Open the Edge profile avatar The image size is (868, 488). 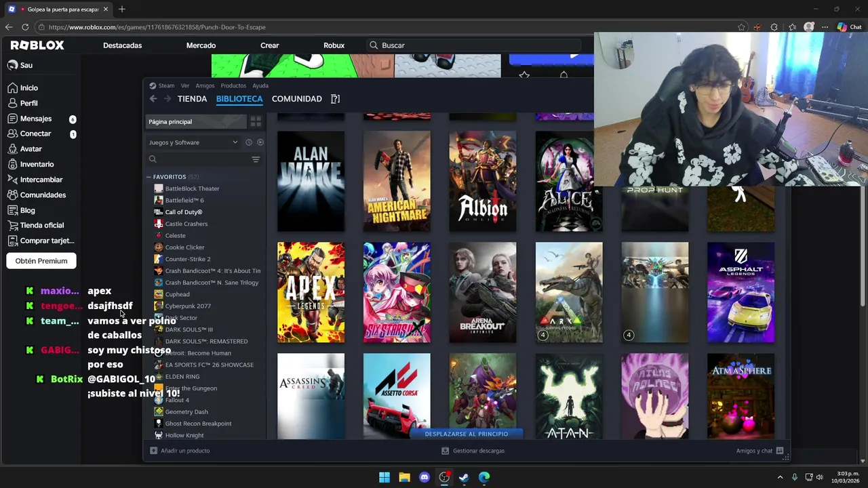click(x=808, y=27)
